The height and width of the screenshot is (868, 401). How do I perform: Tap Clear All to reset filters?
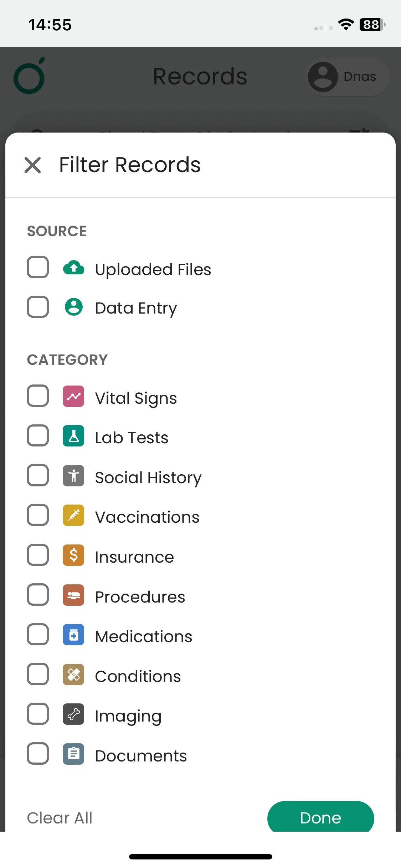tap(60, 818)
